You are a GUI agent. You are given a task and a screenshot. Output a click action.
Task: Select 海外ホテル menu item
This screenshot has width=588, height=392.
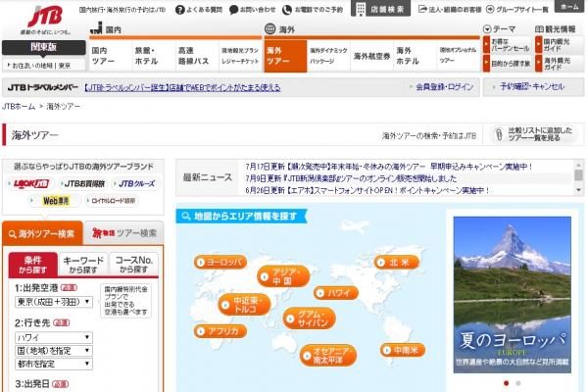coord(416,56)
